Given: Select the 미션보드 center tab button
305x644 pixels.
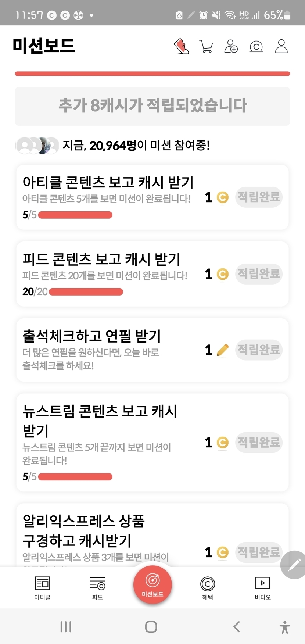Looking at the screenshot, I should coord(152,585).
